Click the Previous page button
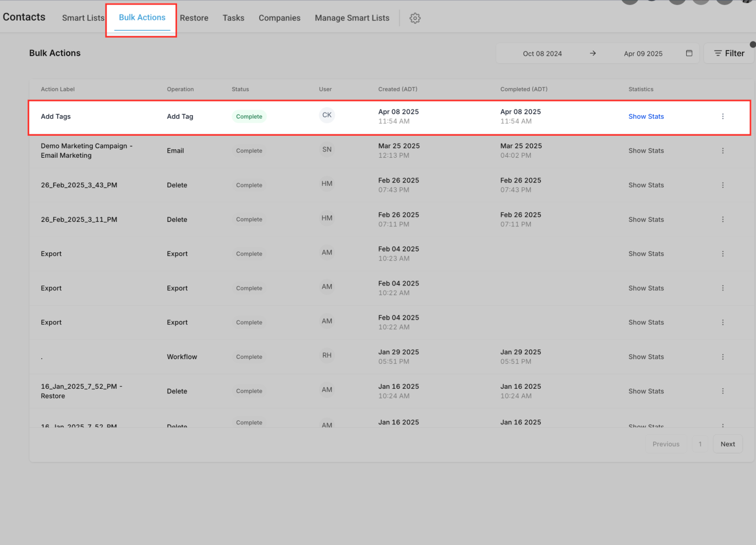The image size is (756, 545). [x=666, y=444]
